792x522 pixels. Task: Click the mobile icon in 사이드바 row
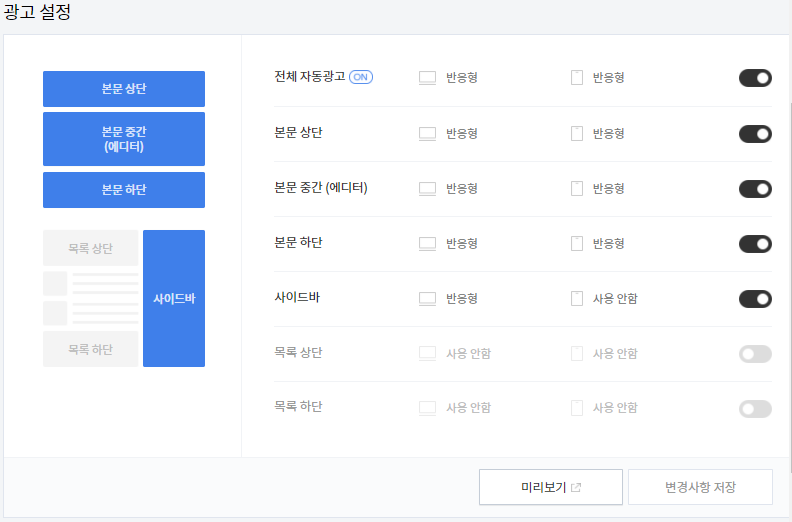[577, 299]
